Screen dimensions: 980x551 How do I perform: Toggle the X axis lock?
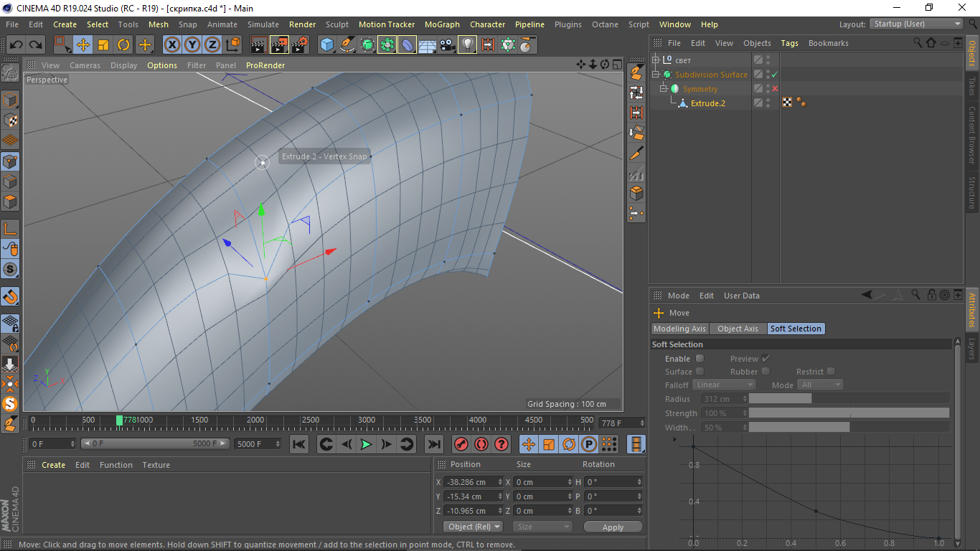pos(172,44)
